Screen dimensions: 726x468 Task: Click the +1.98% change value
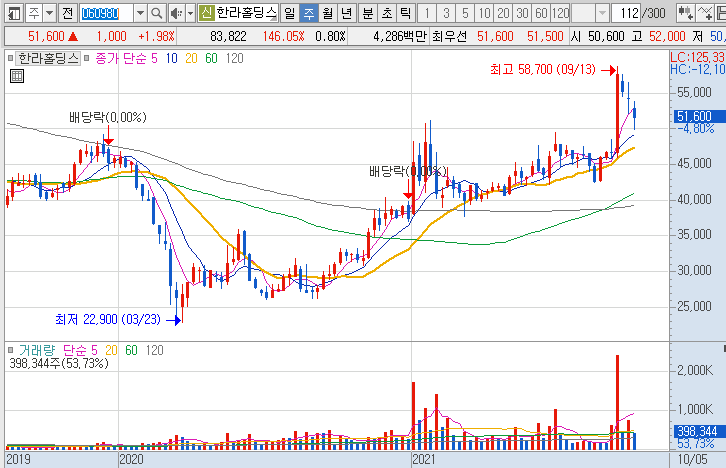tap(156, 37)
